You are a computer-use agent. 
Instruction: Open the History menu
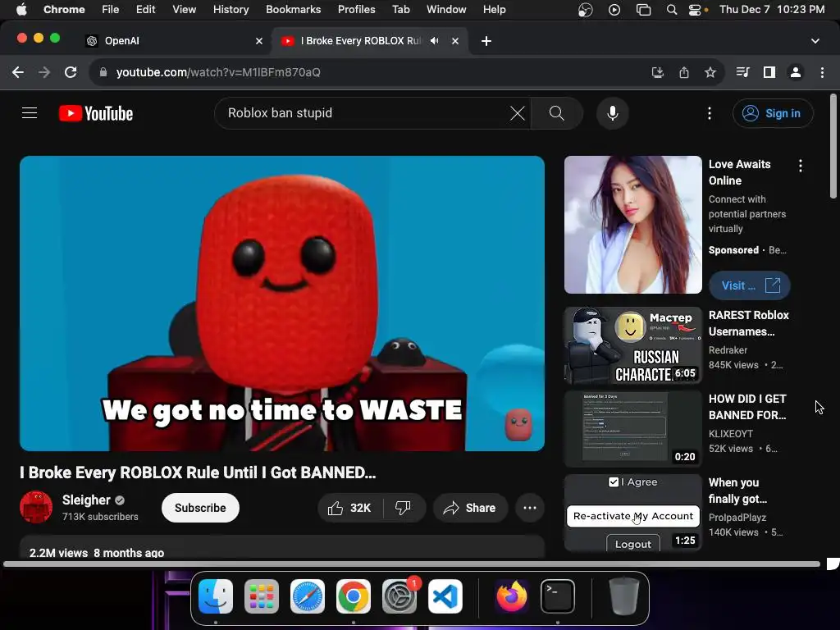[231, 10]
